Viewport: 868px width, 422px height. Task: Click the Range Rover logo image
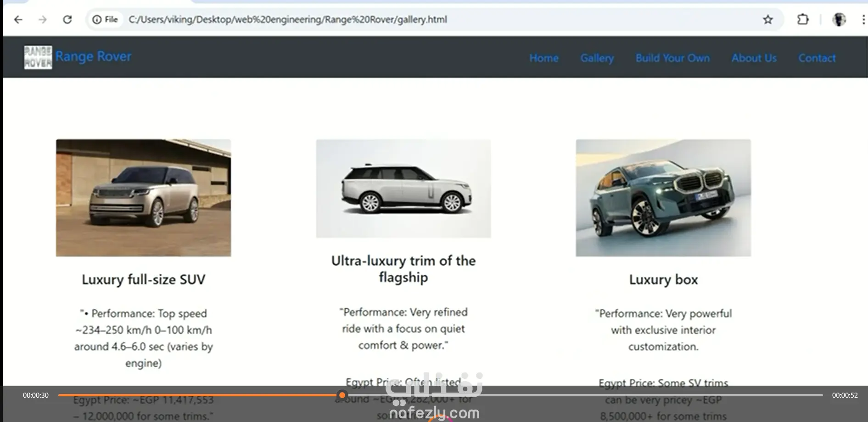click(38, 57)
